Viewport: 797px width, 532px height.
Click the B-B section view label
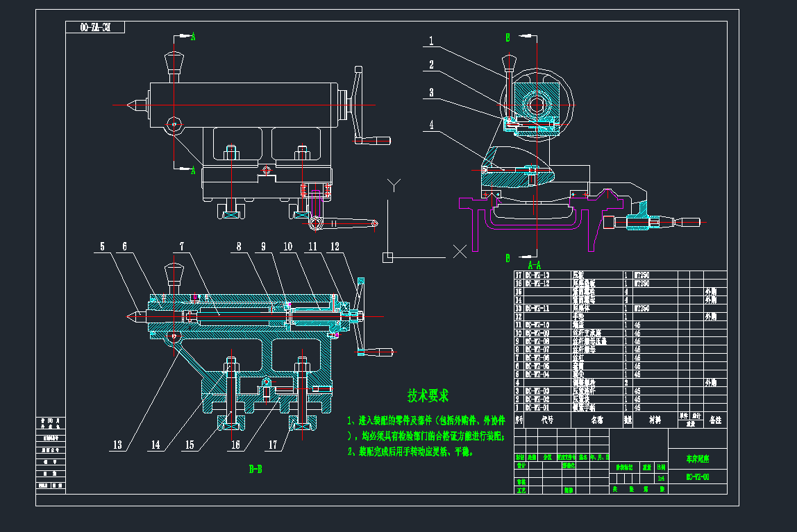click(255, 470)
